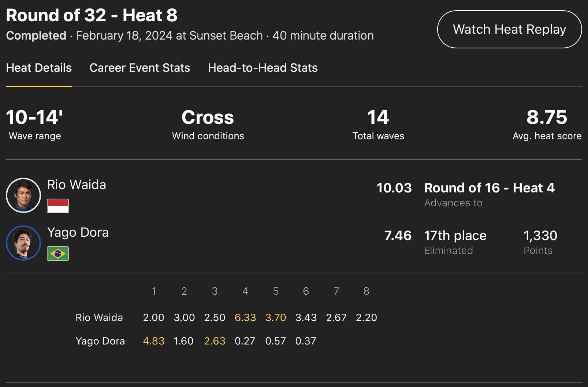Image resolution: width=588 pixels, height=387 pixels.
Task: Open the Career Event Stats tab
Action: pos(139,68)
